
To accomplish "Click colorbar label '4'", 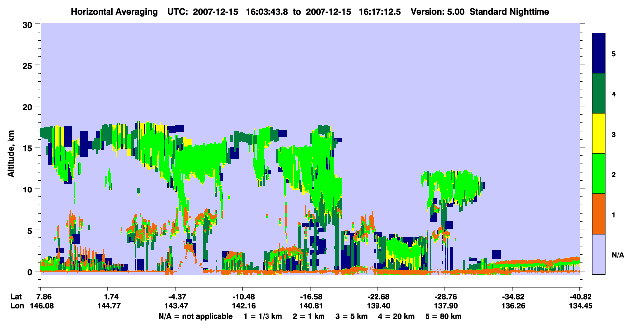I will [614, 94].
